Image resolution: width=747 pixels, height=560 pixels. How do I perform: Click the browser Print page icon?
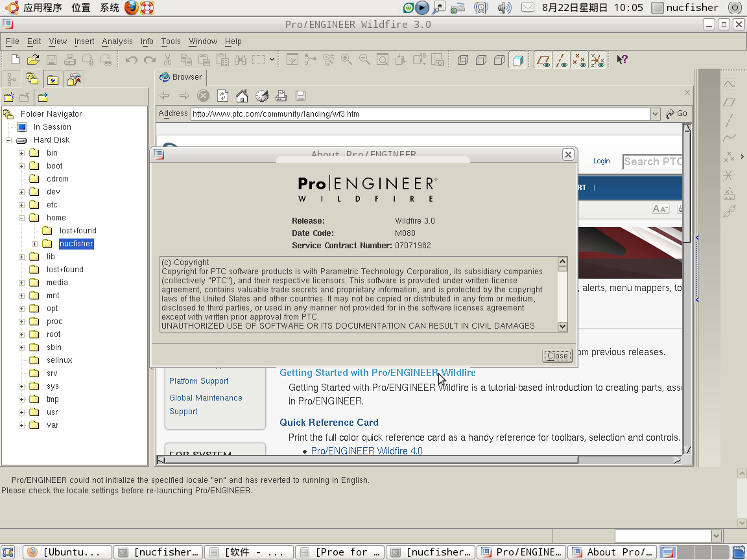coord(281,96)
